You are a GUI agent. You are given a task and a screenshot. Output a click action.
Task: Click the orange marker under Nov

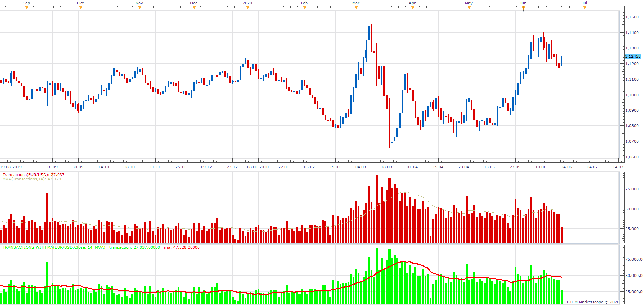(x=140, y=8)
